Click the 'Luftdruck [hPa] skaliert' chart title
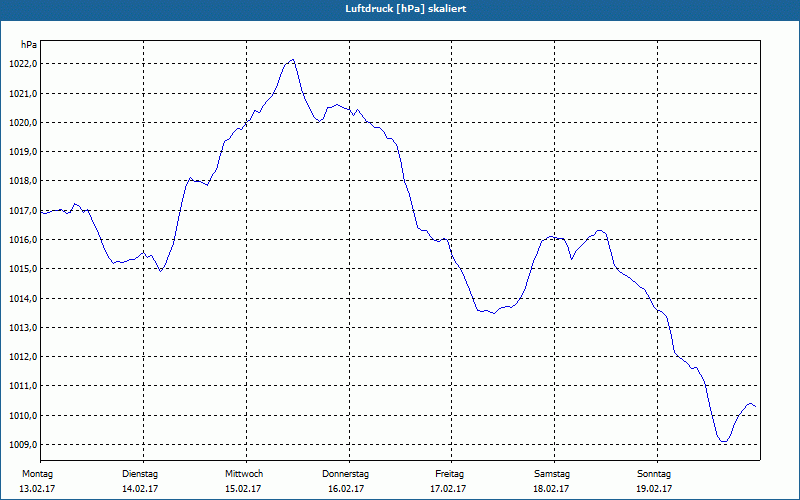This screenshot has height=500, width=800. coord(406,9)
